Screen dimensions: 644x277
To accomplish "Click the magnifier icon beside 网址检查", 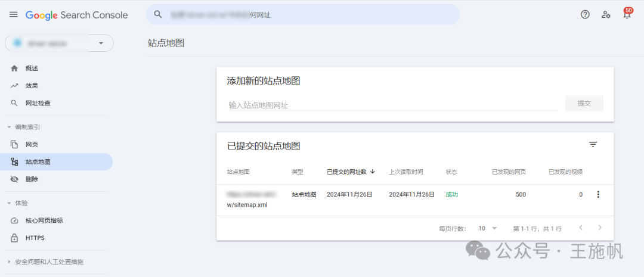I will (x=14, y=103).
